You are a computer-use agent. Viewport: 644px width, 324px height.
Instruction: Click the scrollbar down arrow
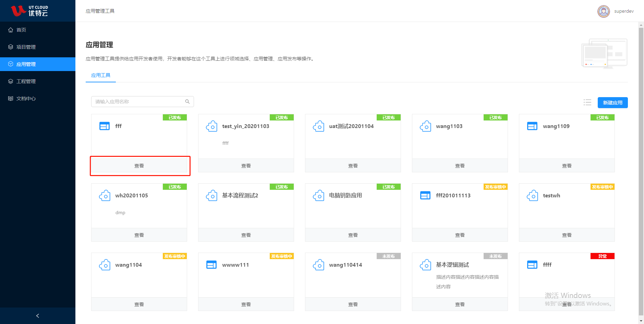click(641, 321)
